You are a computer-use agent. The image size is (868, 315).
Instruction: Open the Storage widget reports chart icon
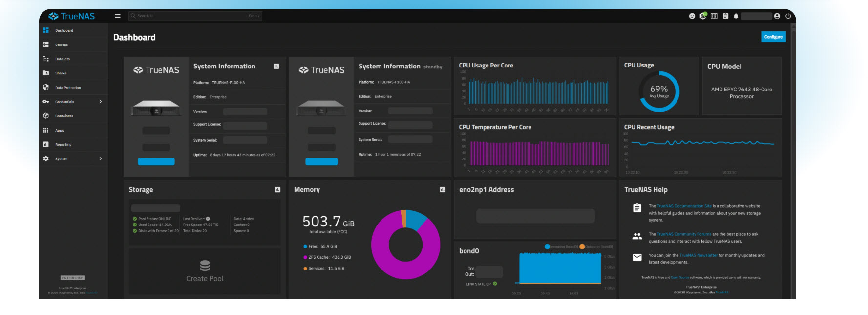(277, 190)
